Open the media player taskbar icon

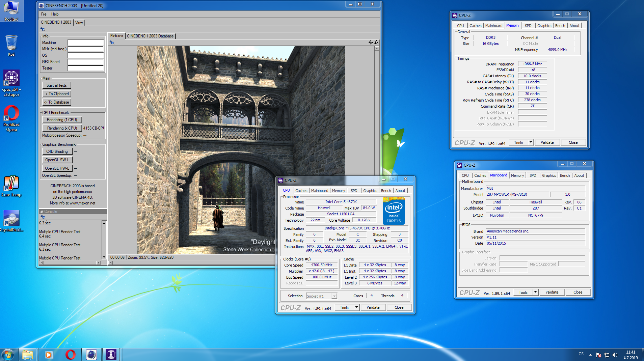[49, 355]
